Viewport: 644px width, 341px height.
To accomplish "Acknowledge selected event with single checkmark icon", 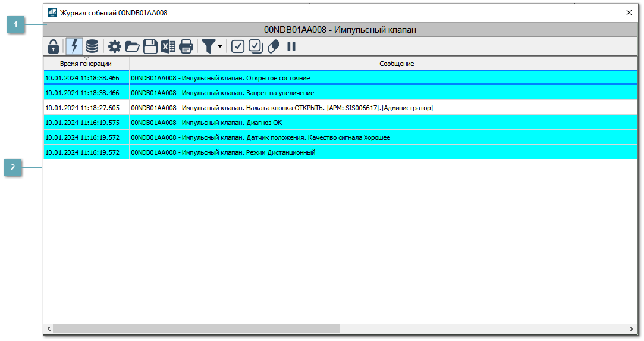I will click(x=238, y=46).
